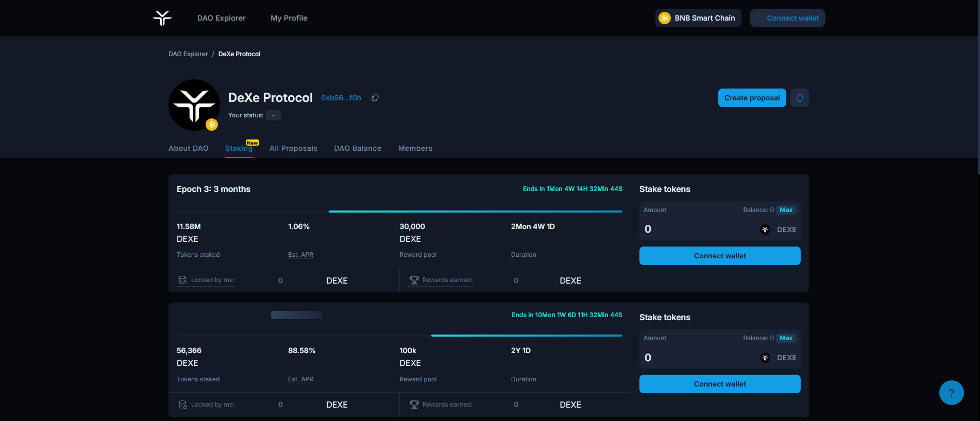The width and height of the screenshot is (980, 421).
Task: Click the notification bell icon
Action: coord(800,98)
